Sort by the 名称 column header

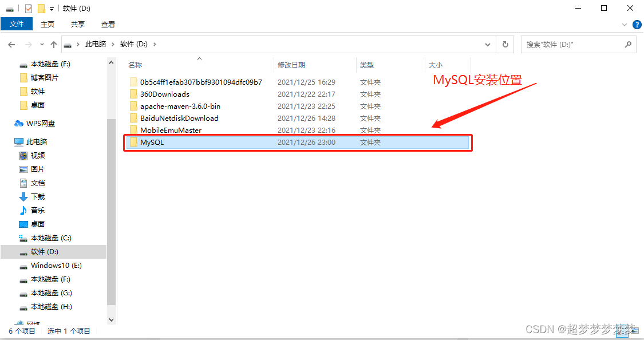click(x=135, y=65)
